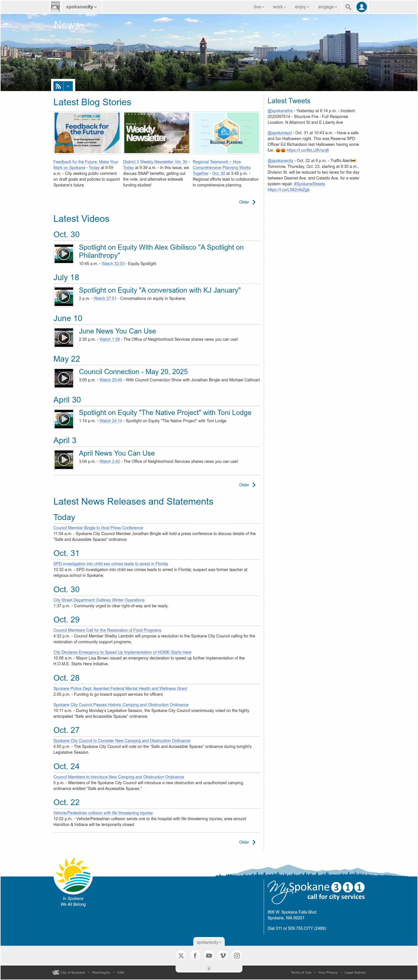Open SPD child sex crimes investigation release
418x980 pixels.
110,564
